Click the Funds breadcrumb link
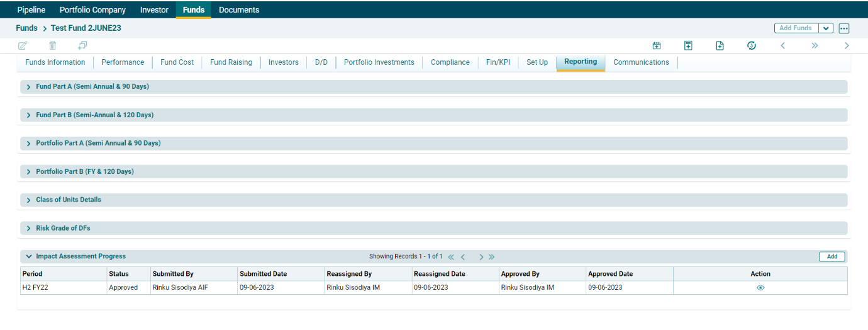Image resolution: width=868 pixels, height=330 pixels. pyautogui.click(x=26, y=28)
